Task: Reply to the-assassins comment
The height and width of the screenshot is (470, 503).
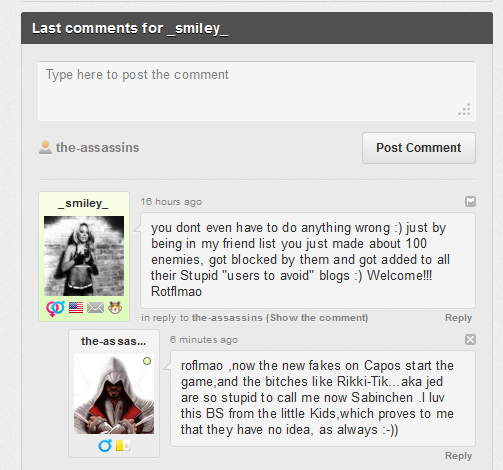Action: tap(458, 456)
